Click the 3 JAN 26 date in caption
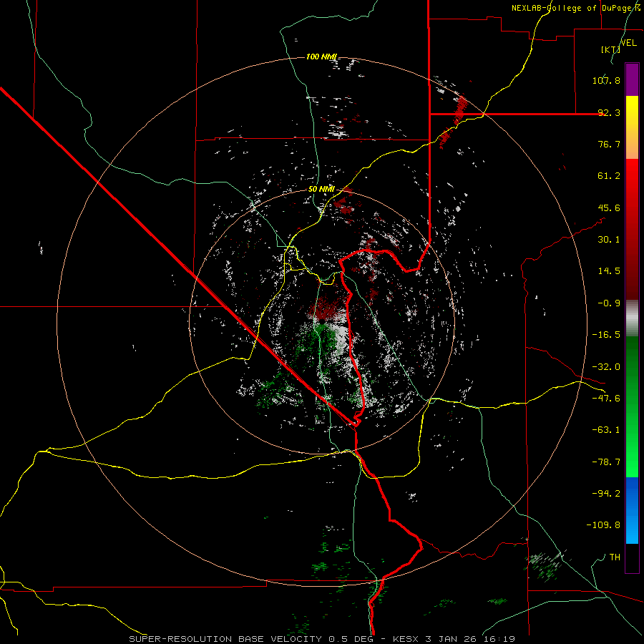This screenshot has width=644, height=644. [x=452, y=639]
